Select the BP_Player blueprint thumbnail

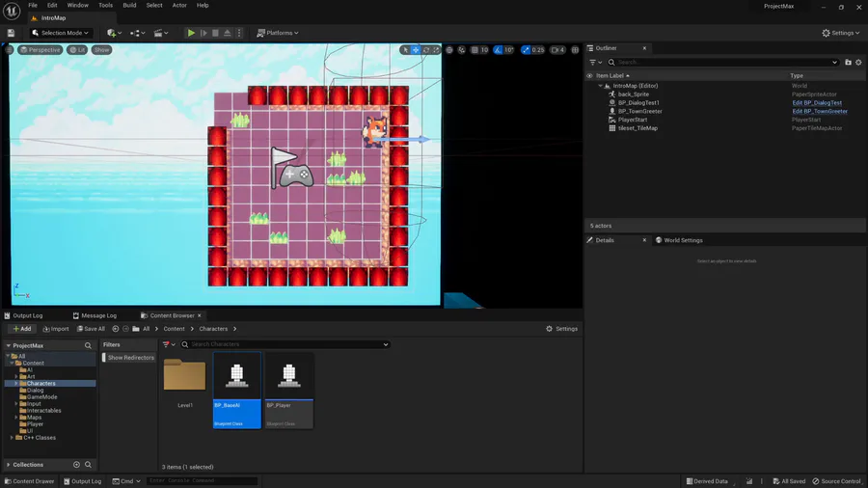coord(289,391)
